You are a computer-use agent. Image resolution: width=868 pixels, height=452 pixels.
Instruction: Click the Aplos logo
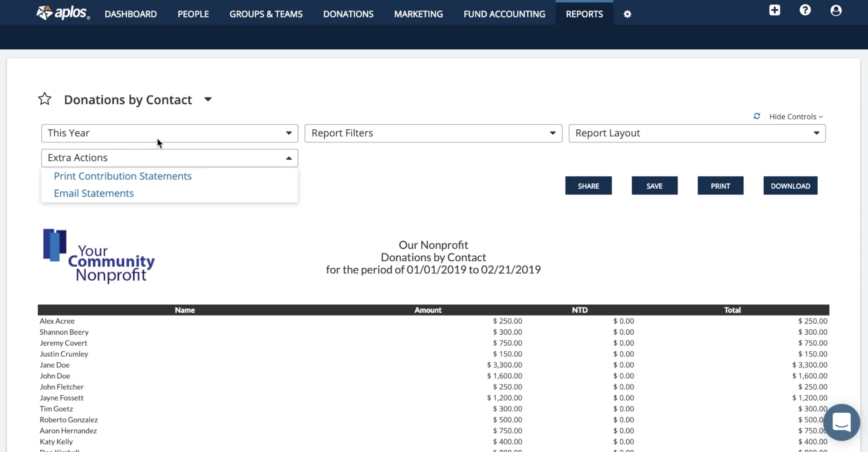(x=63, y=13)
